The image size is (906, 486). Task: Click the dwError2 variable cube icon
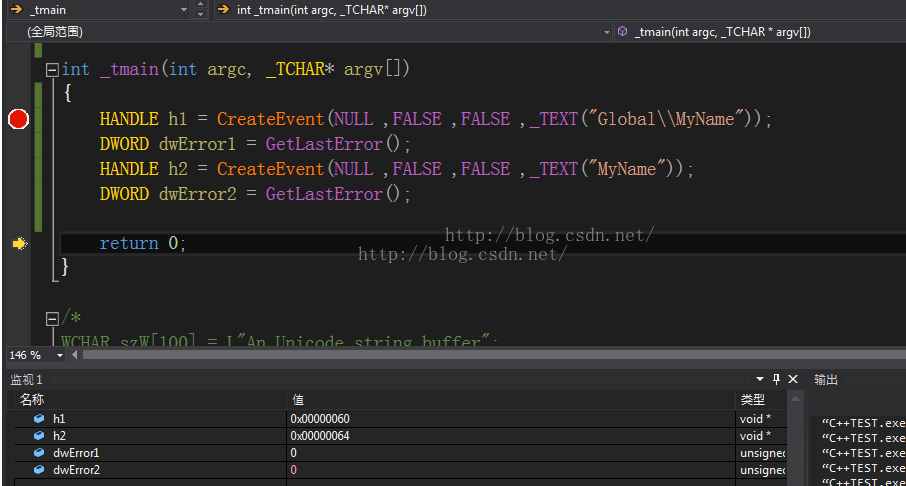point(39,470)
